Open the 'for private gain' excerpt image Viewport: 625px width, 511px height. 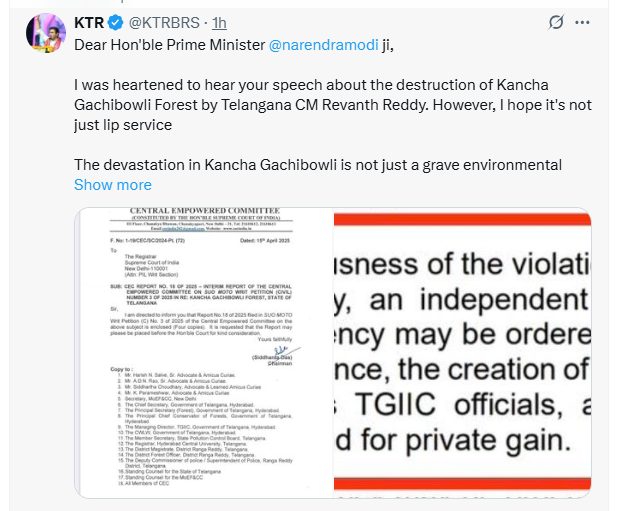coord(462,353)
